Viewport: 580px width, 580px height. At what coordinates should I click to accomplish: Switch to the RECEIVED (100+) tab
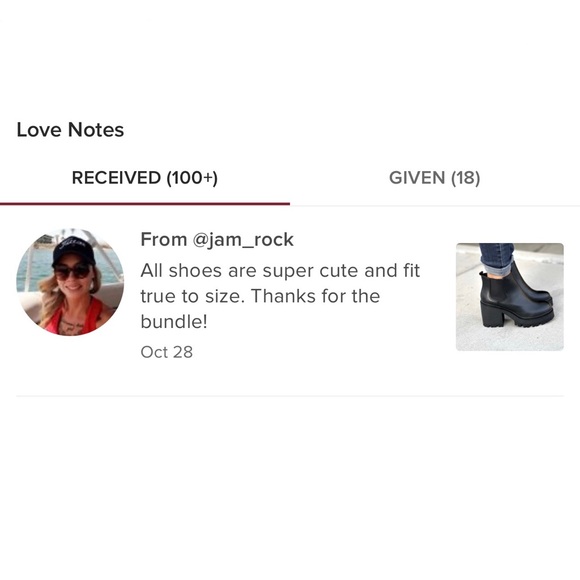click(x=145, y=178)
